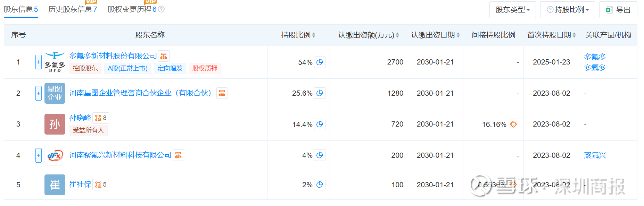This screenshot has height=206, width=644.
Task: Click pie chart icon next to 54%
Action: pos(320,62)
